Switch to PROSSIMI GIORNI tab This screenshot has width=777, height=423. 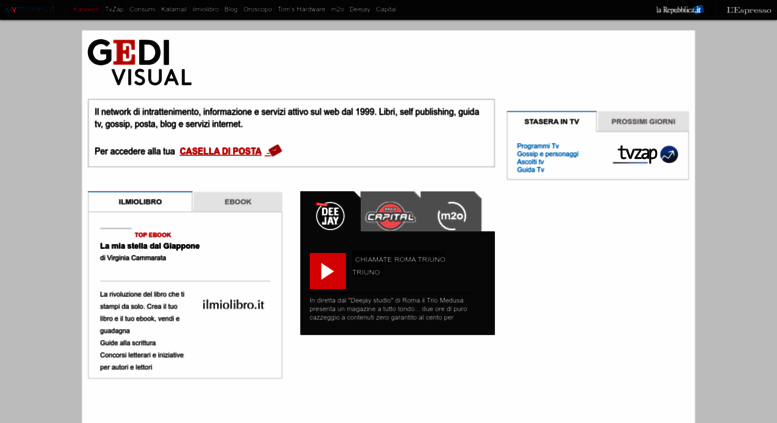[643, 121]
